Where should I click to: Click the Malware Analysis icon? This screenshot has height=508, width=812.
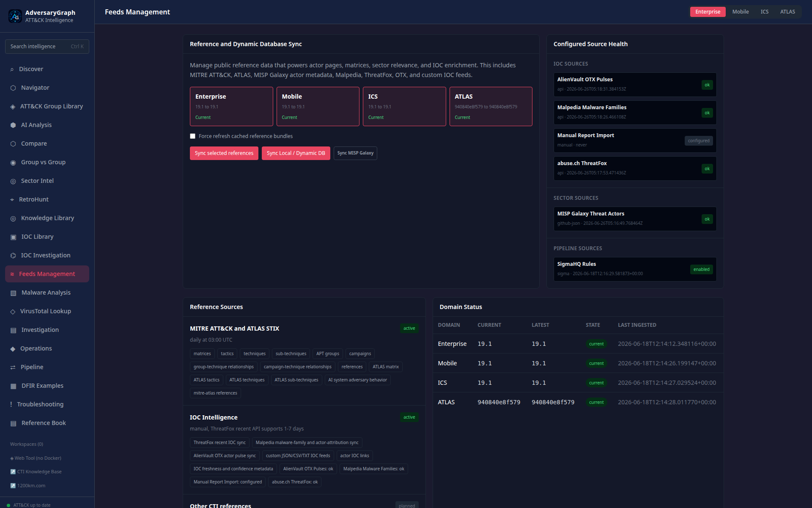13,293
